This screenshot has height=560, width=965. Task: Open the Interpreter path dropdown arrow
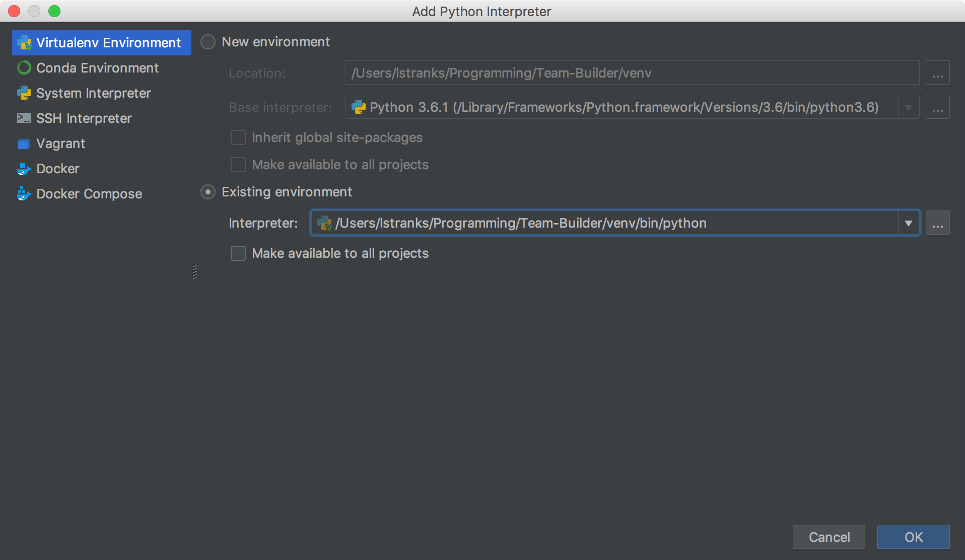click(909, 223)
